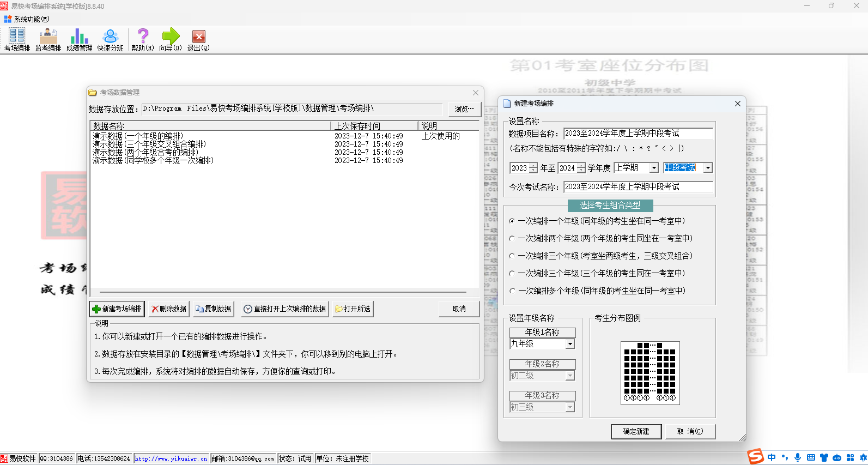Click the 浏览 browse button
Screen dimensions: 868x465
coord(465,109)
